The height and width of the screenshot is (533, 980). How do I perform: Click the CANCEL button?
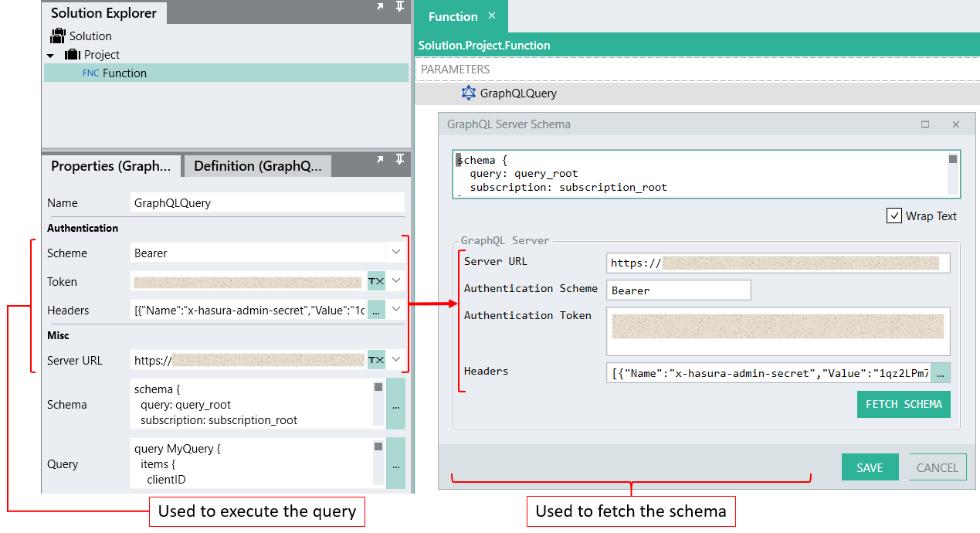pyautogui.click(x=938, y=467)
